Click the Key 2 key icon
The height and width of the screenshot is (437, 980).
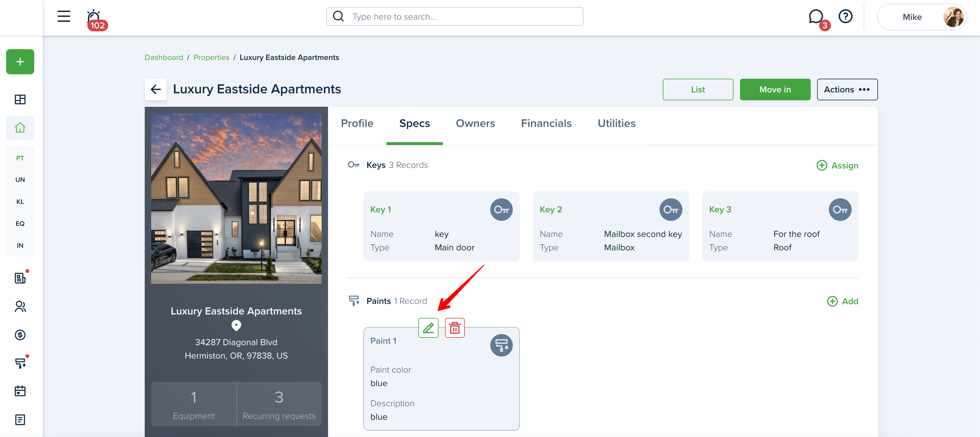pos(671,210)
